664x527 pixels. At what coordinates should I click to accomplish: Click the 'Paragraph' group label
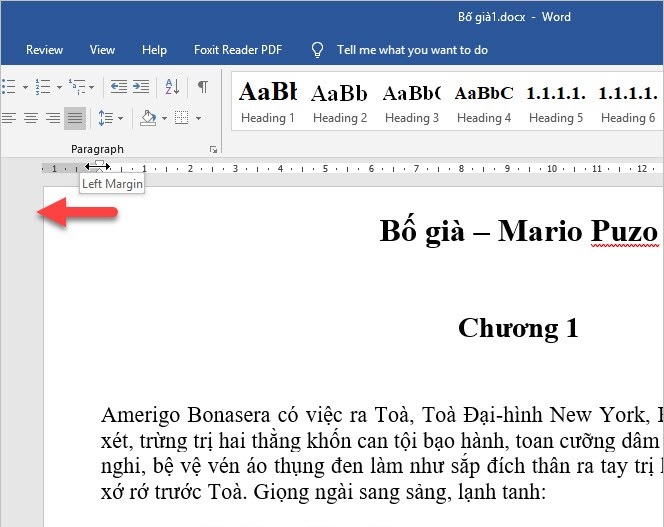tap(97, 149)
